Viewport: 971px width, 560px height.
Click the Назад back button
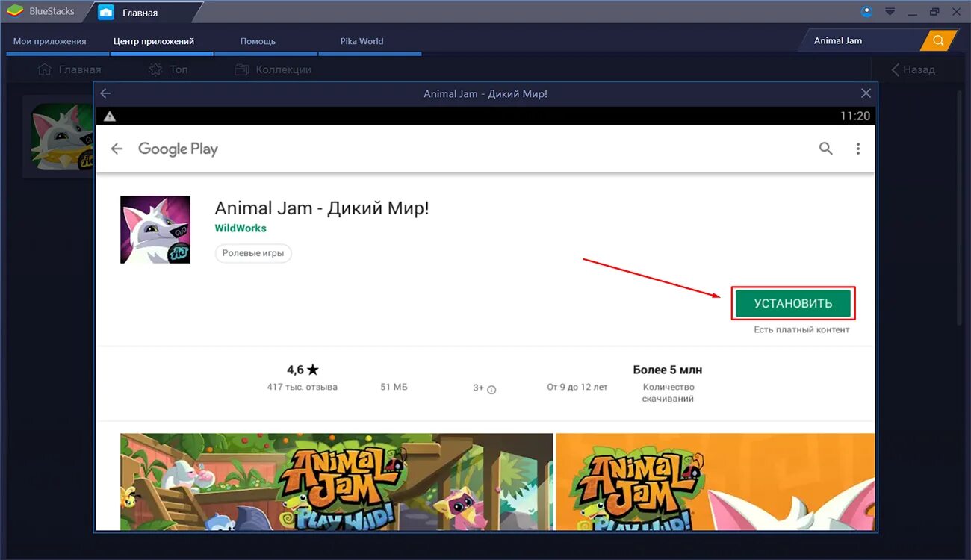(x=913, y=69)
